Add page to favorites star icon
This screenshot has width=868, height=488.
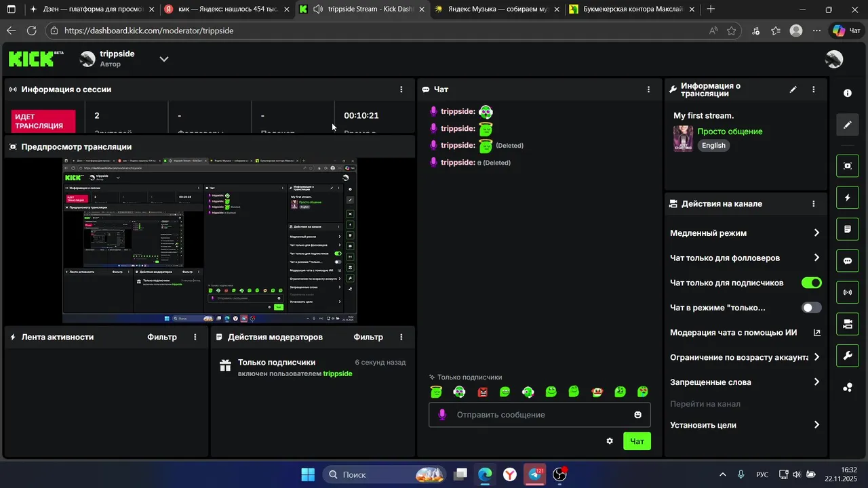coord(731,30)
